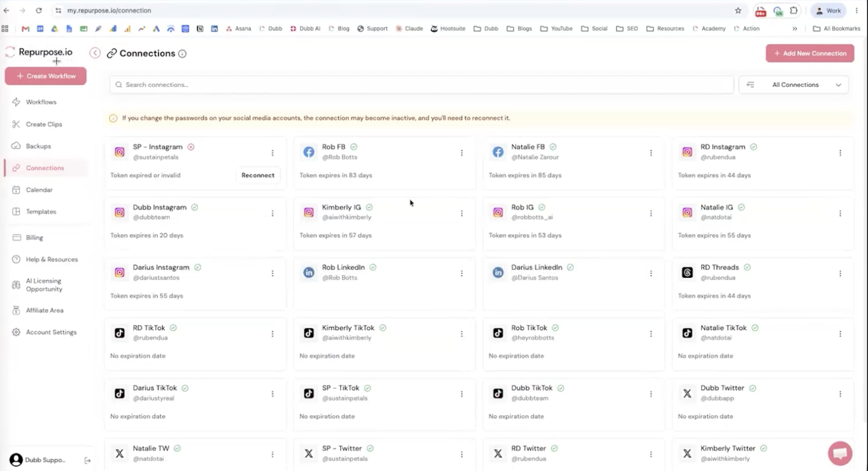Open the Gmail bookmark icon

point(25,28)
